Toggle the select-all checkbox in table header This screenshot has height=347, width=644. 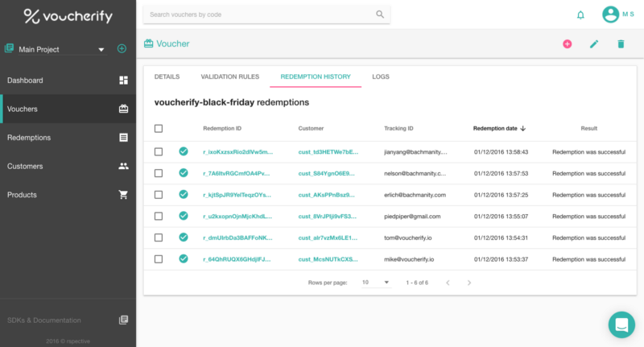click(x=159, y=129)
